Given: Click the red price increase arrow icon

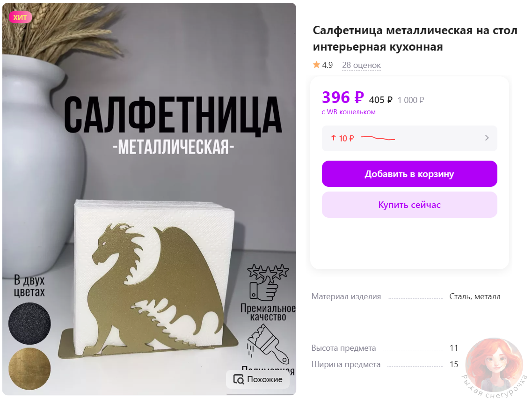Looking at the screenshot, I should click(333, 138).
